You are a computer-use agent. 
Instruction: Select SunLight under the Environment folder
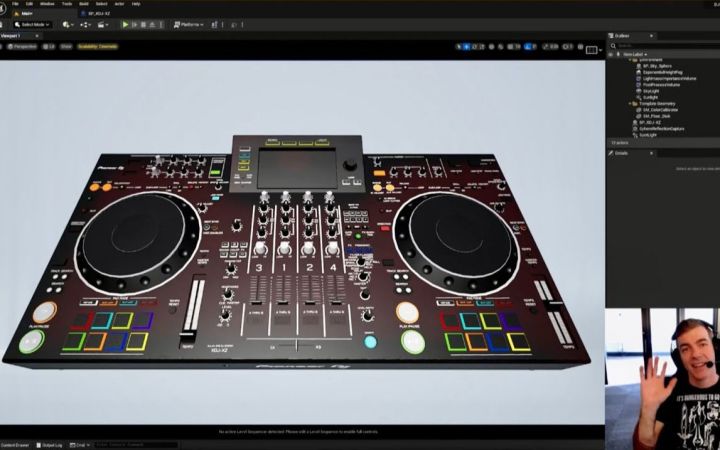[x=651, y=97]
